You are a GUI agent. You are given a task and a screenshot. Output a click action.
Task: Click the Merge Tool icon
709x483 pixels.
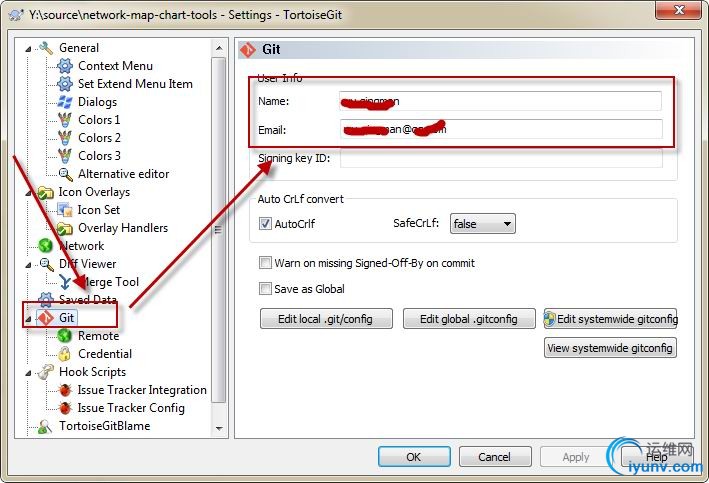66,282
